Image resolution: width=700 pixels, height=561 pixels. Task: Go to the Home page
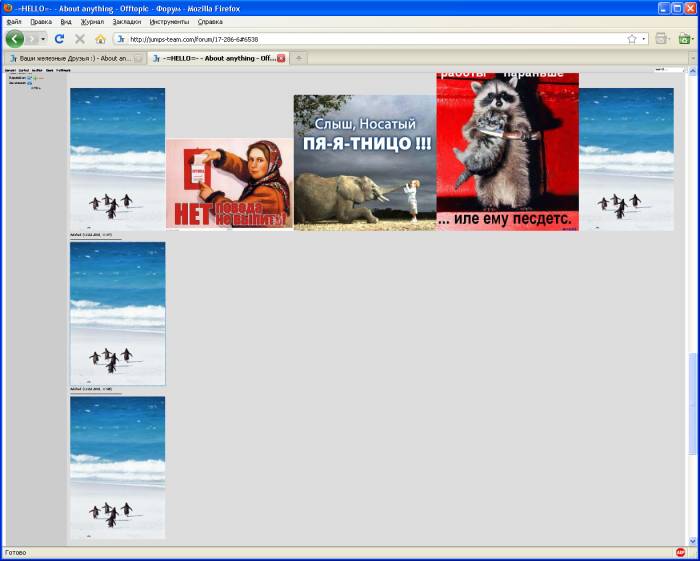tap(100, 39)
